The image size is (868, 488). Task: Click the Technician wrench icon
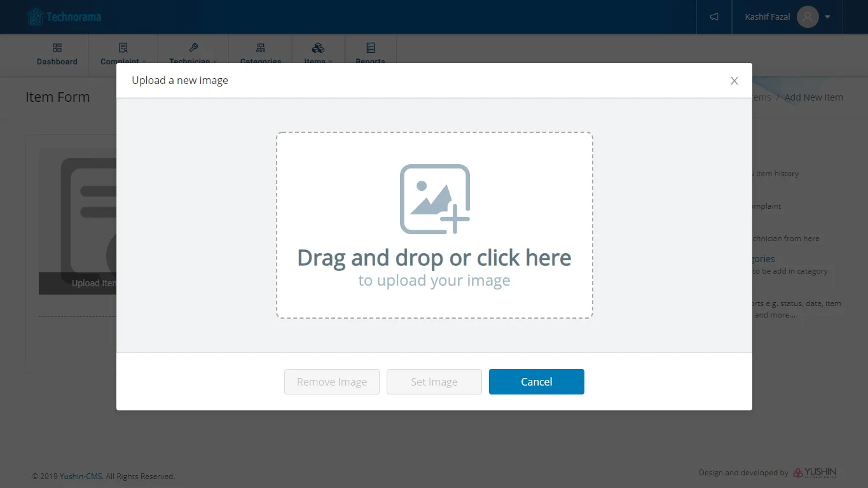pyautogui.click(x=193, y=48)
